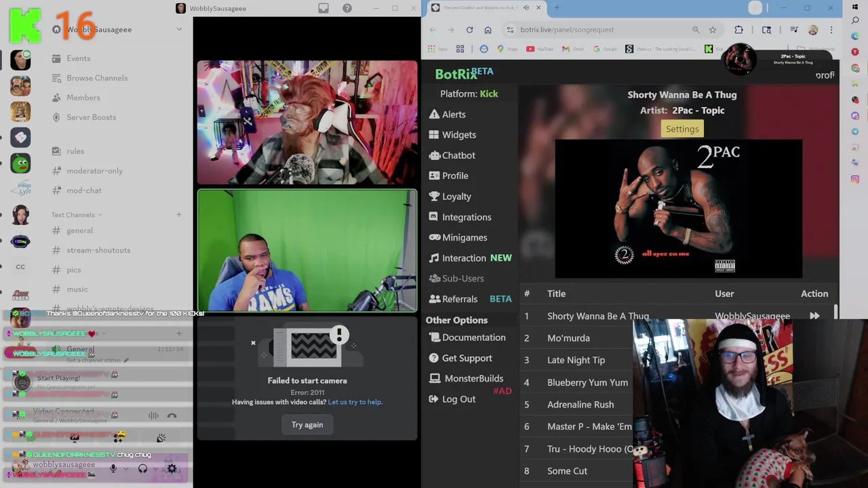
Task: Open MonsterBuilds ad link
Action: (466, 378)
